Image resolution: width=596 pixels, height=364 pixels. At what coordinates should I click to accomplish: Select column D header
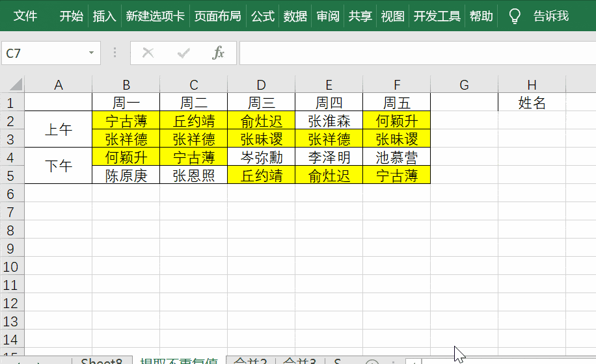click(x=261, y=84)
